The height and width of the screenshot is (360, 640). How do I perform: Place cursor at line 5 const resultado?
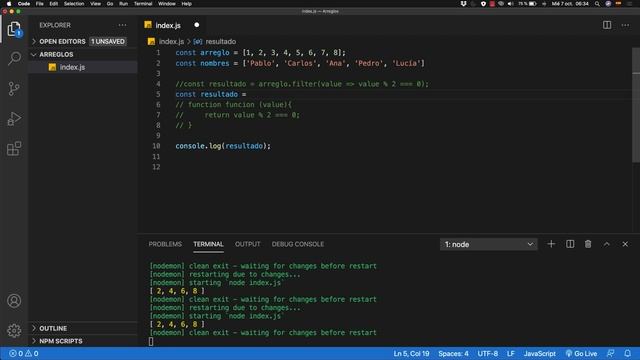[211, 94]
